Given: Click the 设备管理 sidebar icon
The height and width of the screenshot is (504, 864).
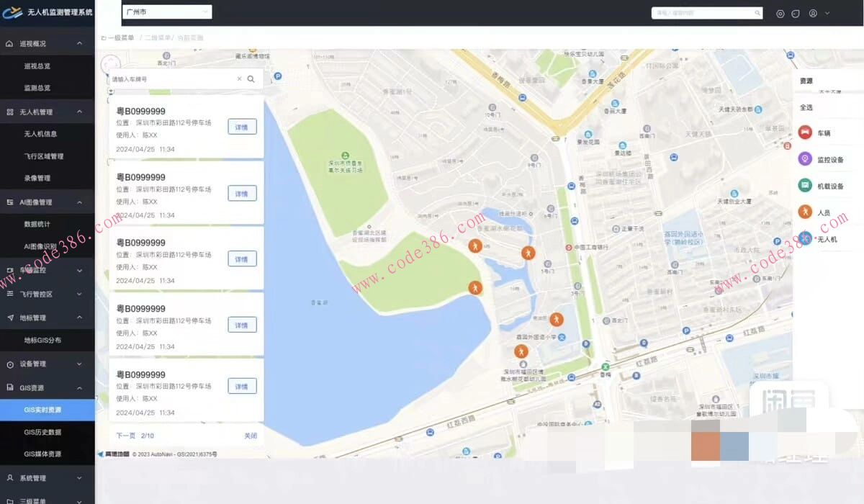Looking at the screenshot, I should (x=10, y=364).
